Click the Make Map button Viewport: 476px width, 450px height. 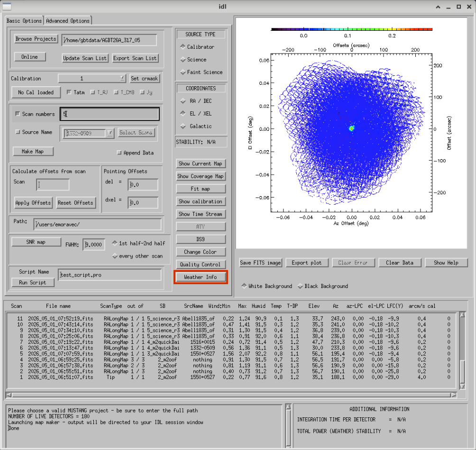point(33,151)
